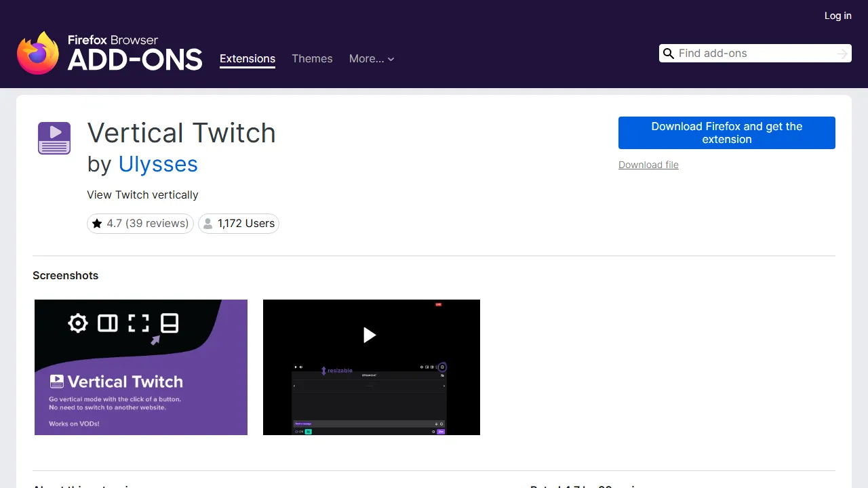Image resolution: width=868 pixels, height=488 pixels.
Task: Click the play button on the video screenshot
Action: [370, 335]
